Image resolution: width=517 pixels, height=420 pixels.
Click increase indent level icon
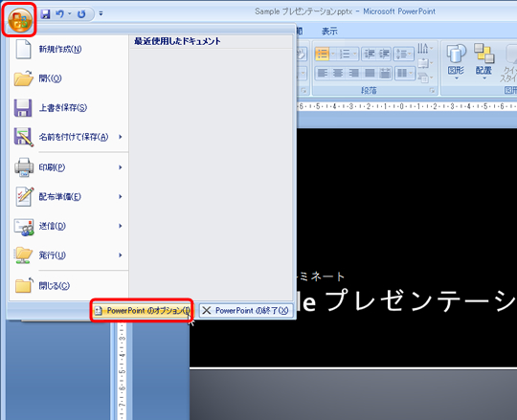coord(384,54)
